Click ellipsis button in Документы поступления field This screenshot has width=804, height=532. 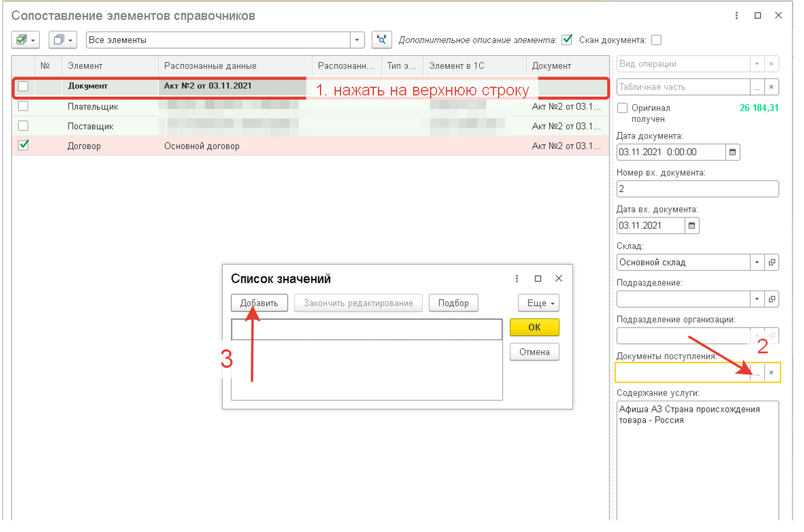point(757,373)
